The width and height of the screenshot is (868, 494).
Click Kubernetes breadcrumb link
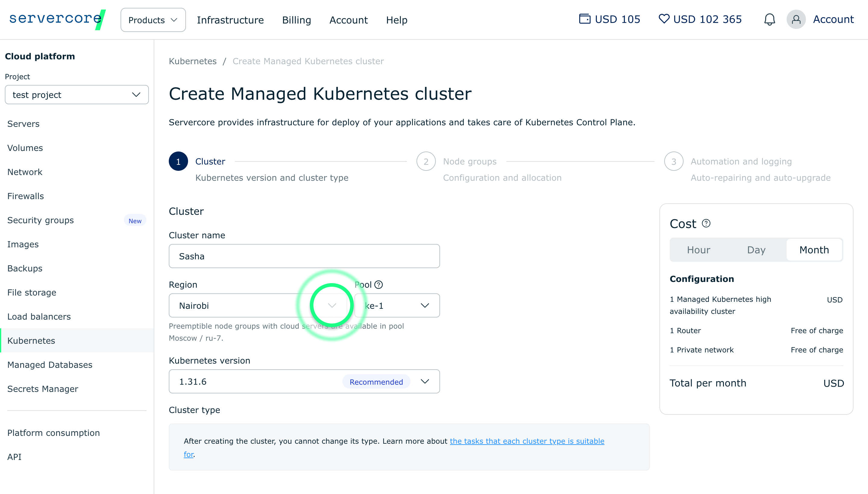[x=193, y=61]
